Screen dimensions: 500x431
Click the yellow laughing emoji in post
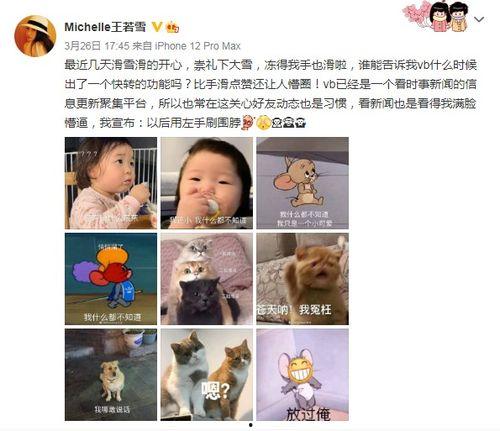(263, 122)
